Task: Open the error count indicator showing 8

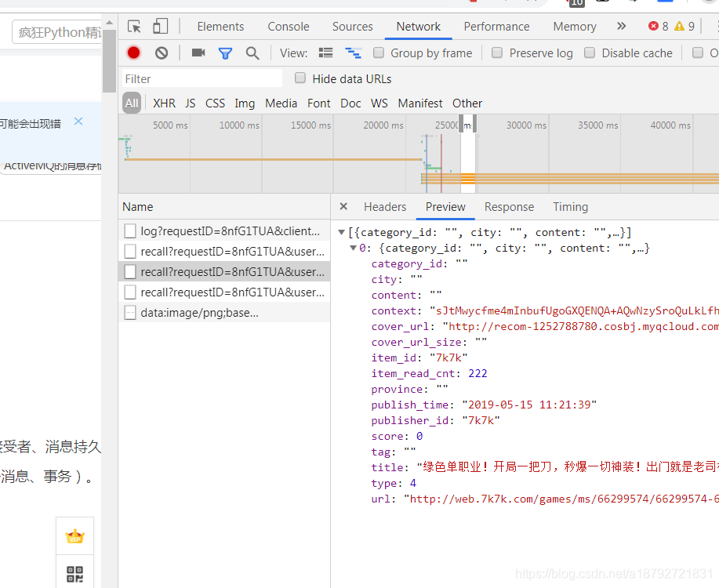Action: pyautogui.click(x=659, y=26)
